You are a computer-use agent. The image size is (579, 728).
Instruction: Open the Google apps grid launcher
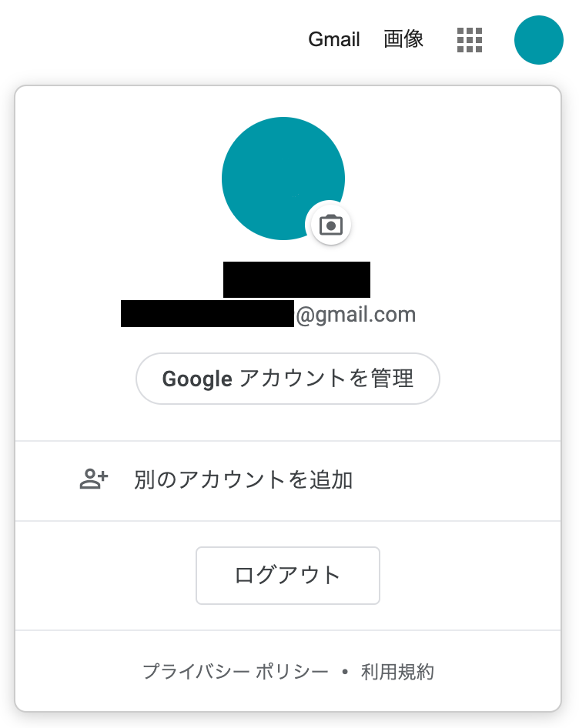tap(470, 40)
